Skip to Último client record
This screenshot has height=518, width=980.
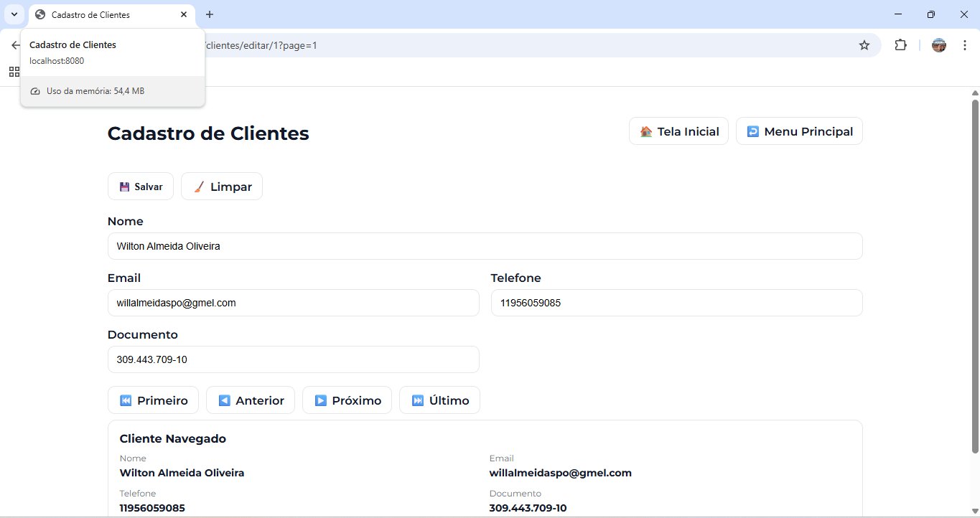click(439, 400)
